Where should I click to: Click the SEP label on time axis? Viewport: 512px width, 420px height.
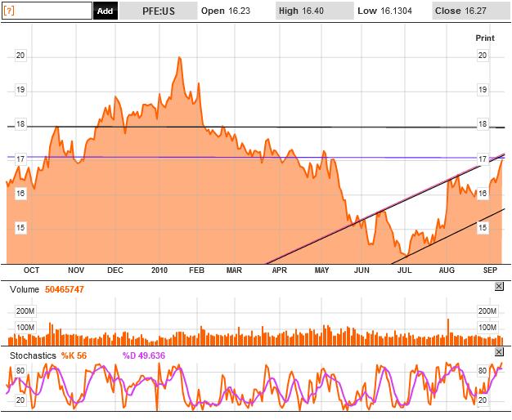point(490,270)
